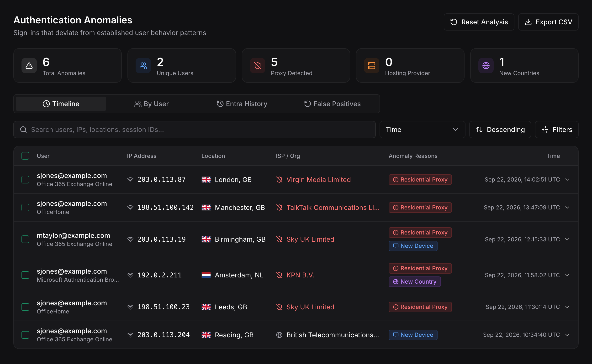Click the Unique Users people icon
Viewport: 592px width, 364px height.
[143, 66]
